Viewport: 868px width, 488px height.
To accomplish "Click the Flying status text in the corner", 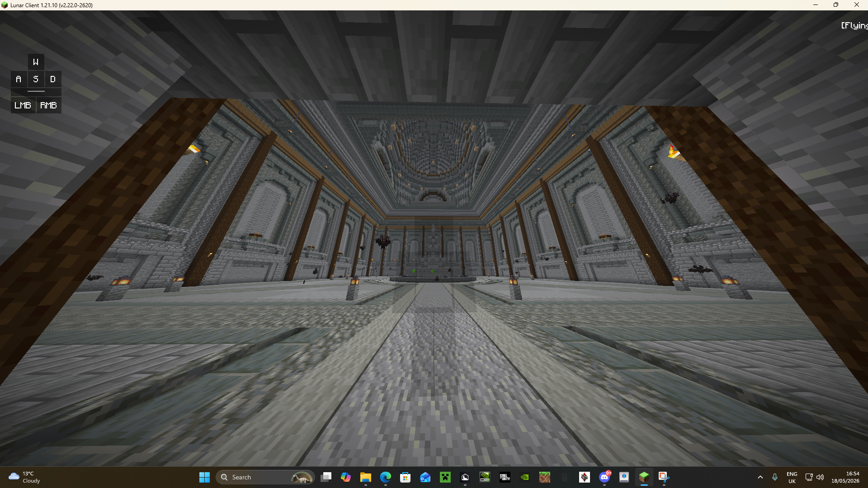I will pyautogui.click(x=854, y=25).
